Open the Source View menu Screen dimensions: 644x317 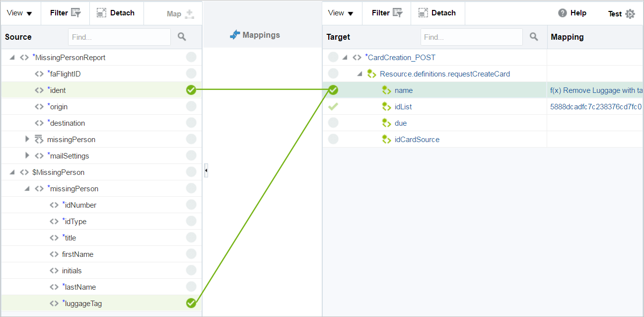(19, 13)
